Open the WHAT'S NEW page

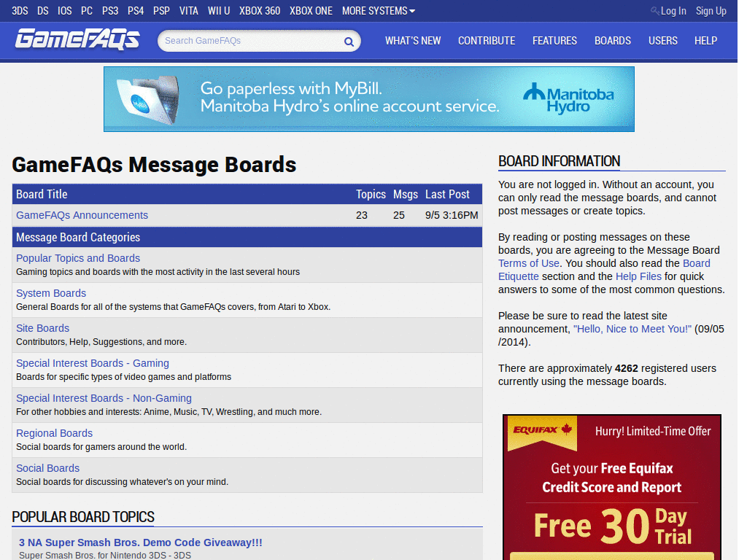413,41
